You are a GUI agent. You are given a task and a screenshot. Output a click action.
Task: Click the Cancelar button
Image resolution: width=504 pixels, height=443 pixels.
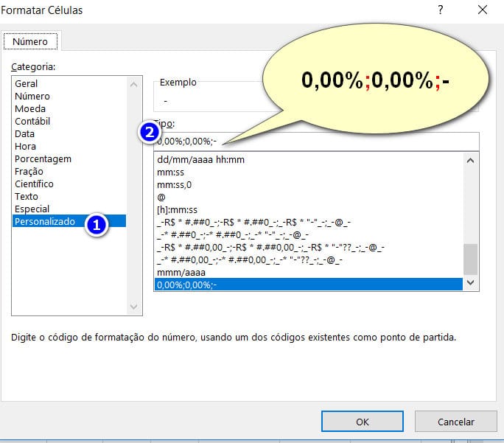[456, 422]
